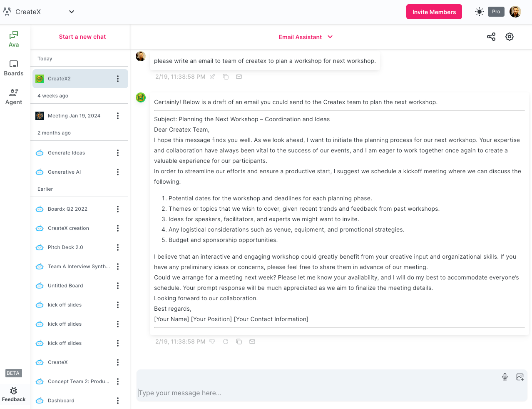Open the Feedback bug icon
Image resolution: width=532 pixels, height=409 pixels.
[14, 394]
